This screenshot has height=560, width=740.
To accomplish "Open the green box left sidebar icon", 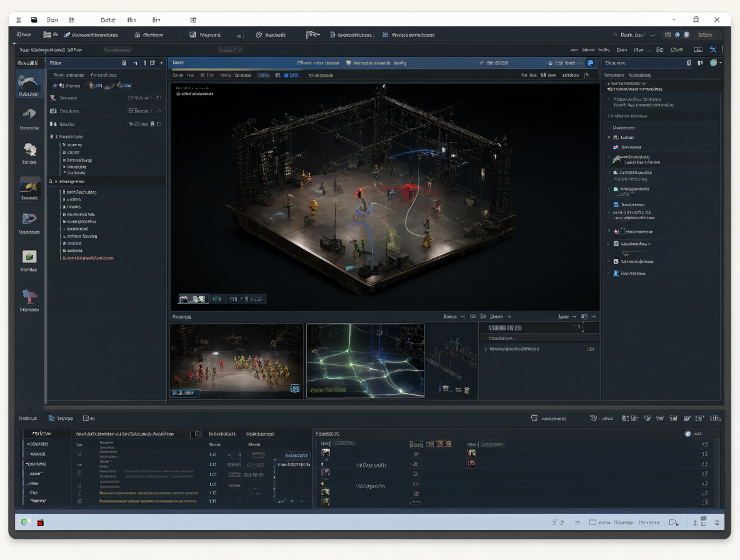I will tap(29, 257).
